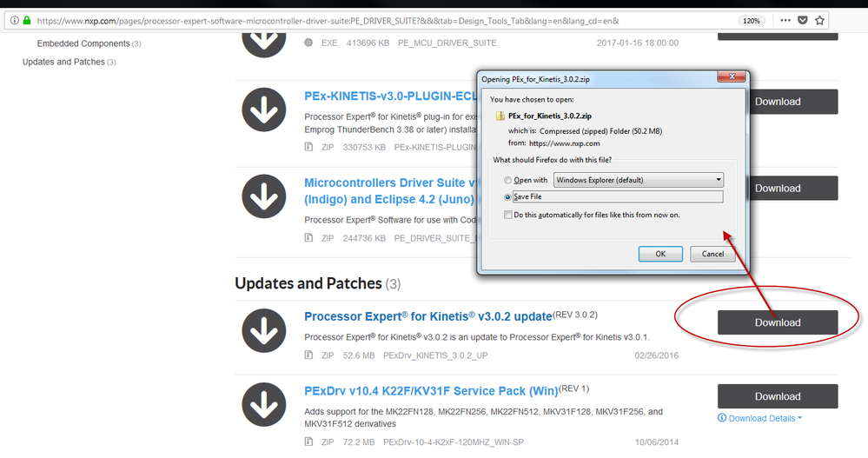Click the 10/06/2014 date text

point(657,441)
